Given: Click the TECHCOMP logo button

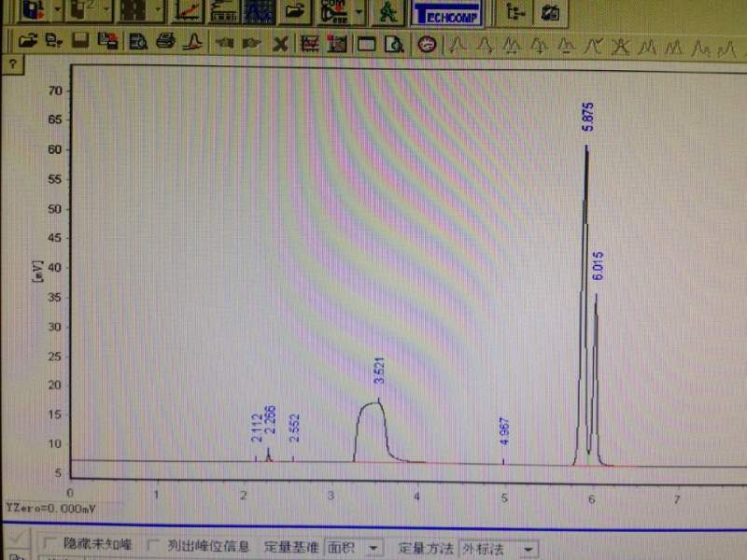Looking at the screenshot, I should point(447,14).
